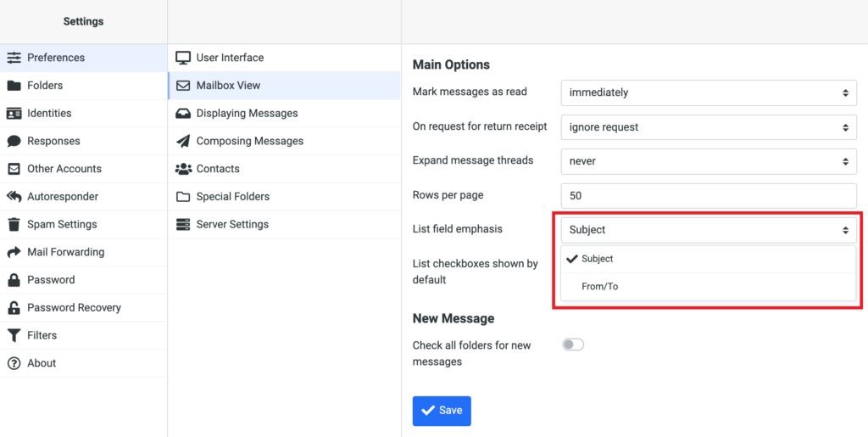Image resolution: width=868 pixels, height=437 pixels.
Task: Open the Server Settings section
Action: point(232,225)
